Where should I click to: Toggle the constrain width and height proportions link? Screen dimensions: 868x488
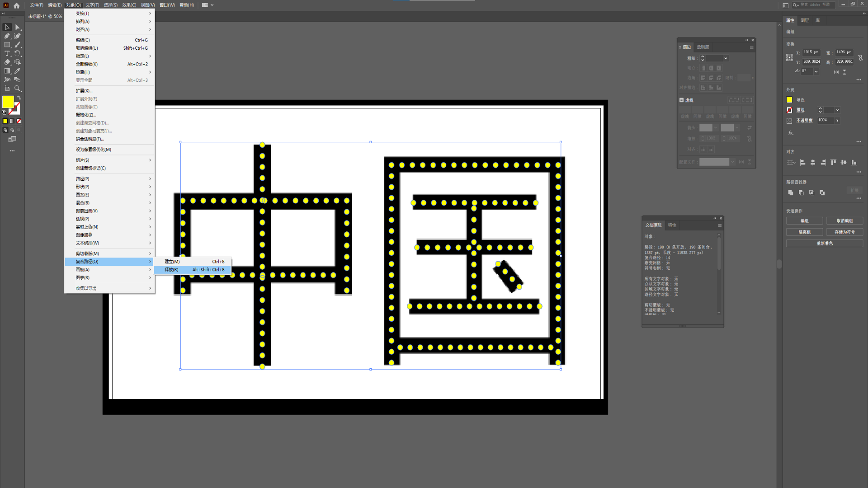pyautogui.click(x=861, y=57)
